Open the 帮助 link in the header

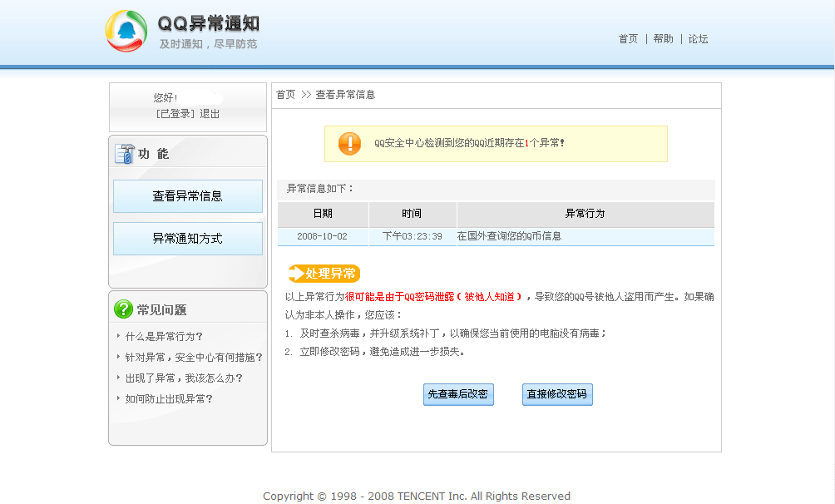(663, 39)
